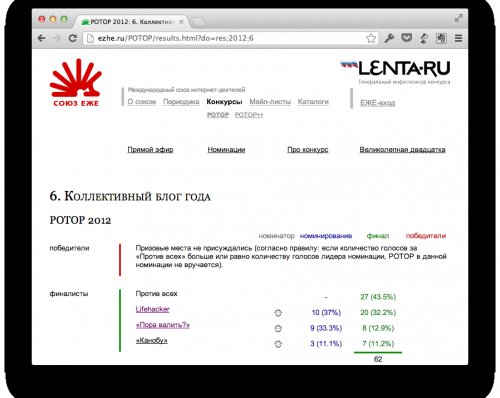Click the red победители column label
The height and width of the screenshot is (398, 500).
tap(426, 236)
